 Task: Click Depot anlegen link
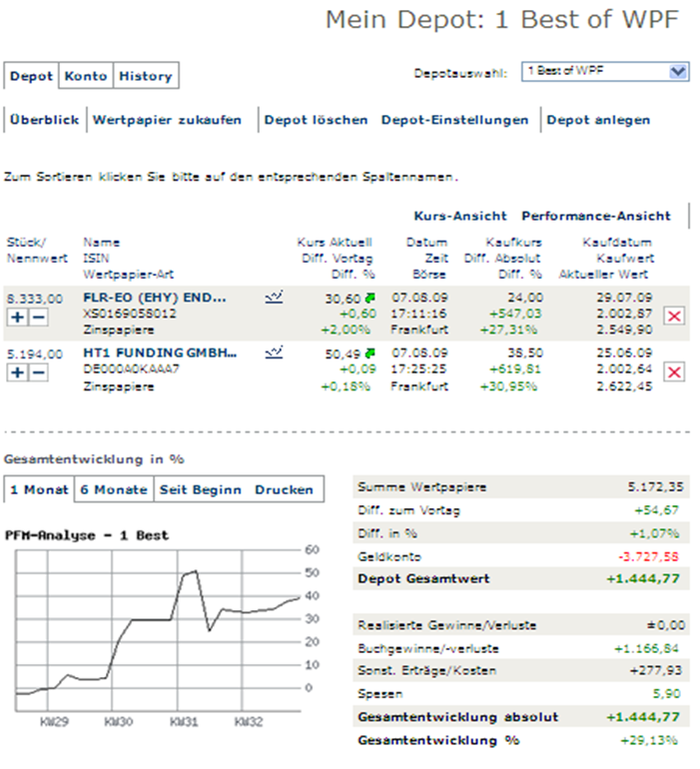598,120
